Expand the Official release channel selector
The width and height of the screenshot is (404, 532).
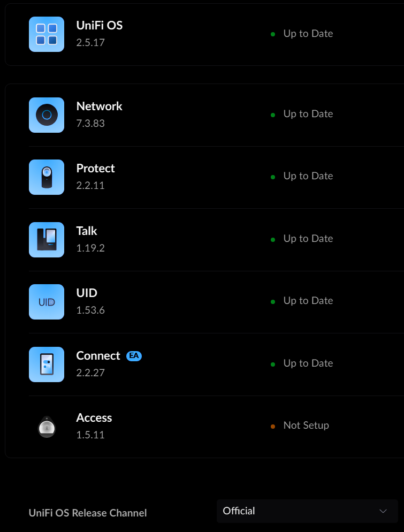tap(307, 511)
